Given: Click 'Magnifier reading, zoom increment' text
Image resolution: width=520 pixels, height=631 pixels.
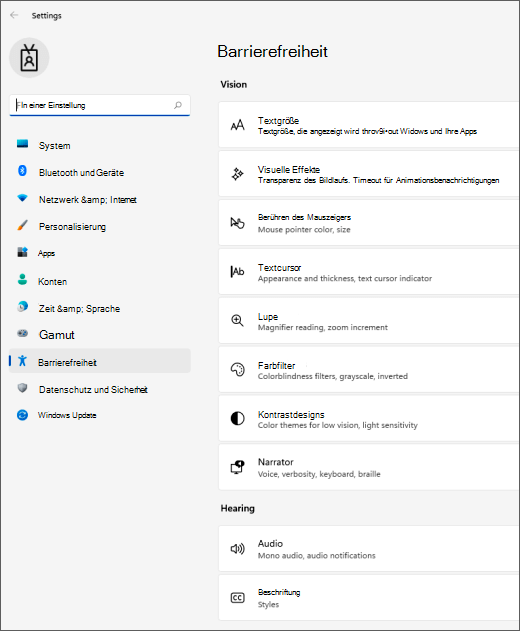Looking at the screenshot, I should click(x=323, y=328).
